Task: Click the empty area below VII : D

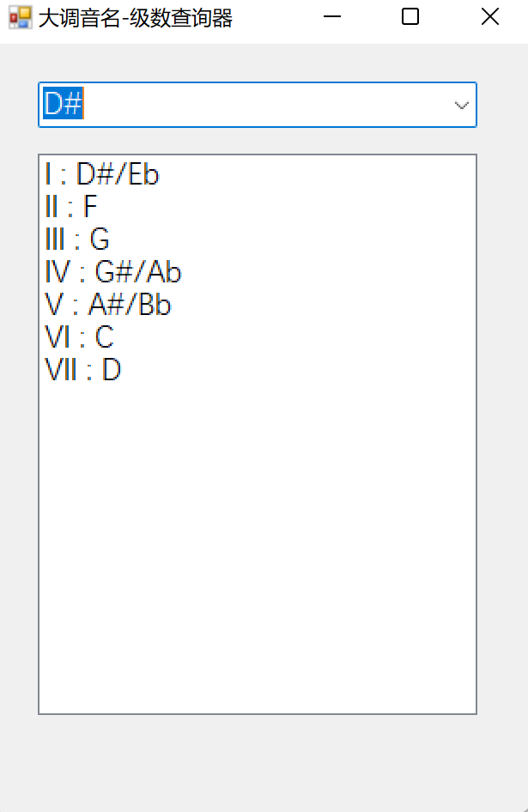Action: (258, 515)
